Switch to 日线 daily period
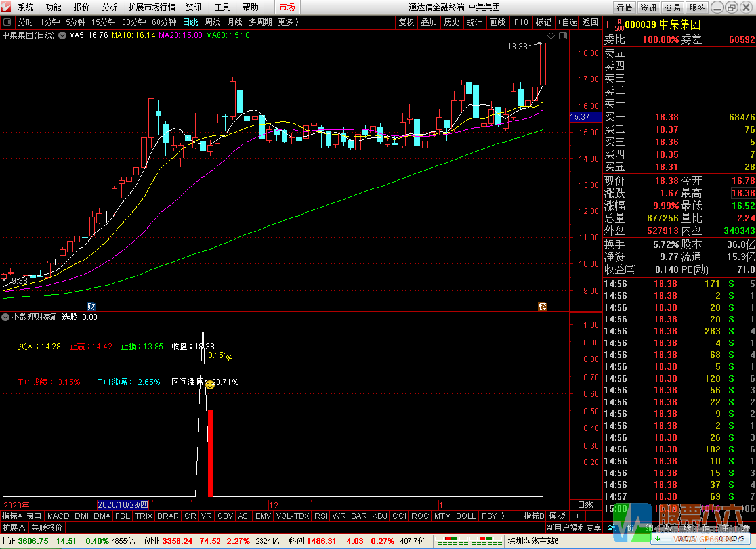Viewport: 756px width, 549px height. 190,22
